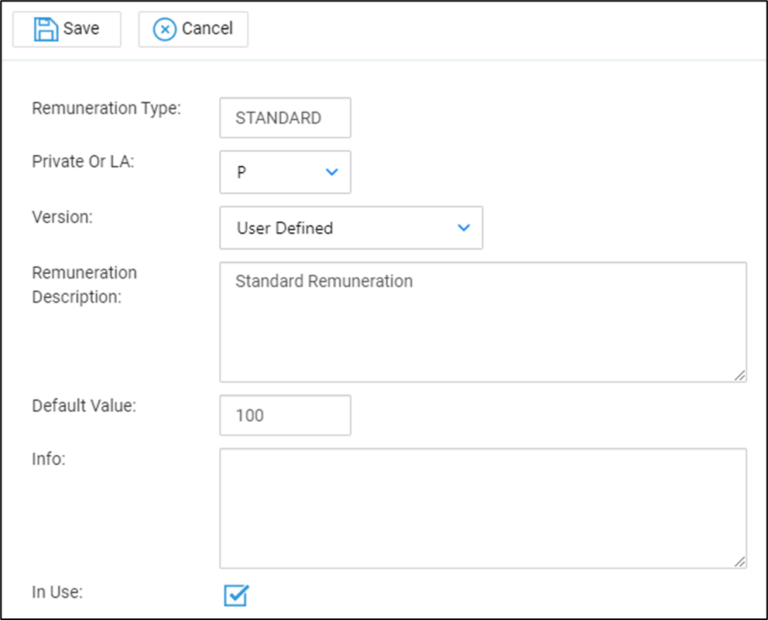This screenshot has width=768, height=620.
Task: Toggle the In Use checkbox
Action: click(236, 596)
